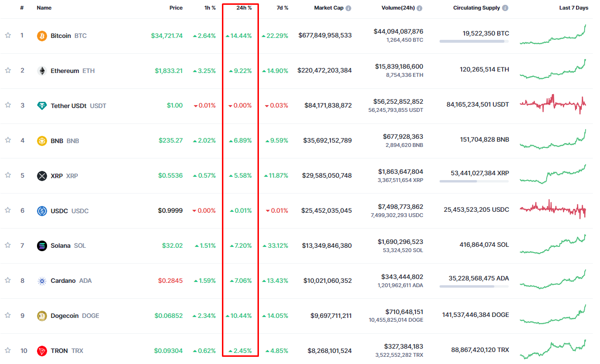Click the Bitcoin logo icon
This screenshot has height=364, width=600.
click(42, 36)
